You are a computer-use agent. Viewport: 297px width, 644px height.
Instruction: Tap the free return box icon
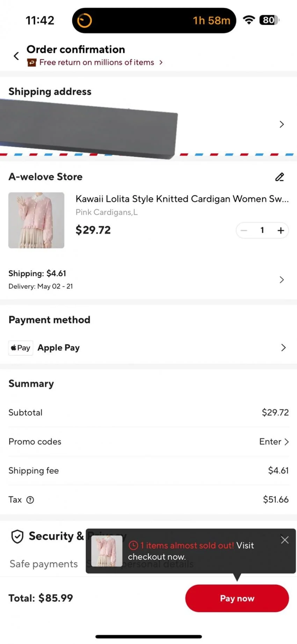tap(32, 63)
